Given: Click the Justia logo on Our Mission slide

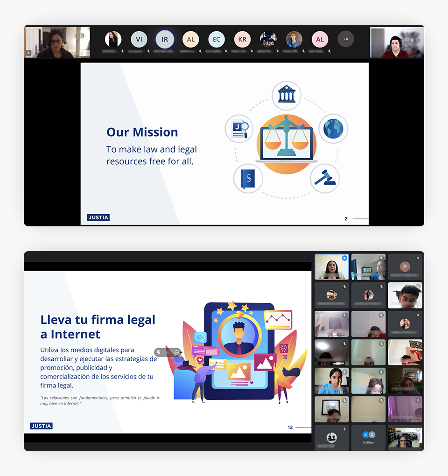Looking at the screenshot, I should (98, 217).
